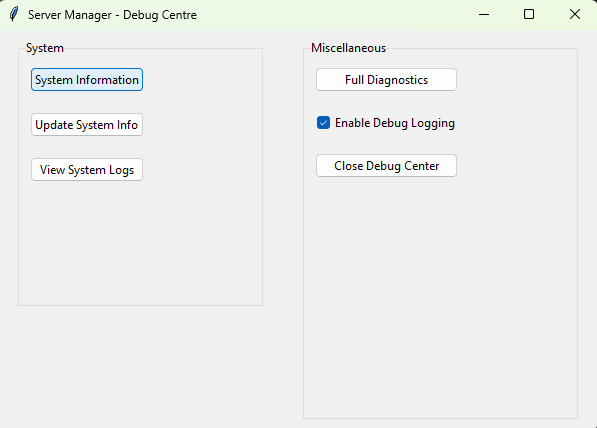Close the window with X button

575,14
